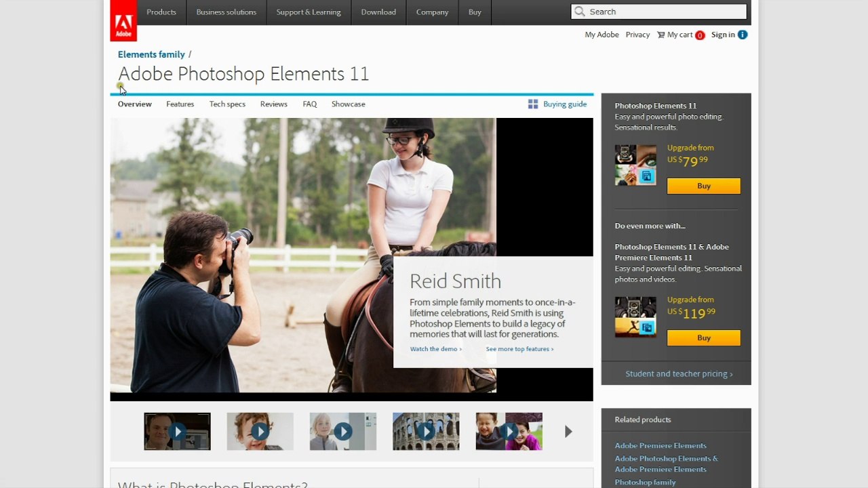
Task: Play the Colosseum video thumbnail
Action: (x=425, y=431)
